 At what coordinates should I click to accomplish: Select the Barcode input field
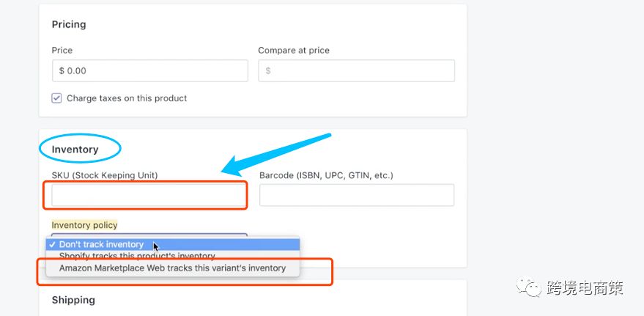tap(356, 195)
